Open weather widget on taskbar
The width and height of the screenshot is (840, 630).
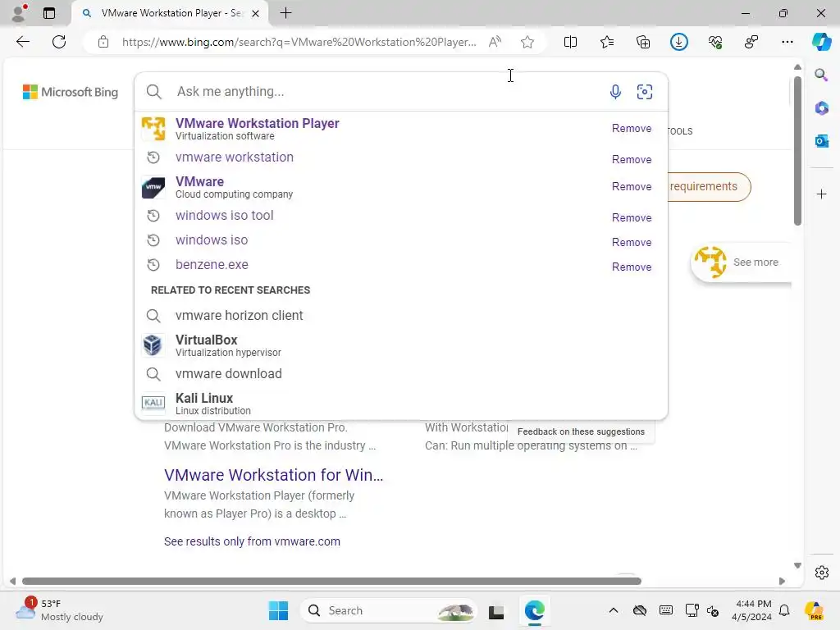59,610
